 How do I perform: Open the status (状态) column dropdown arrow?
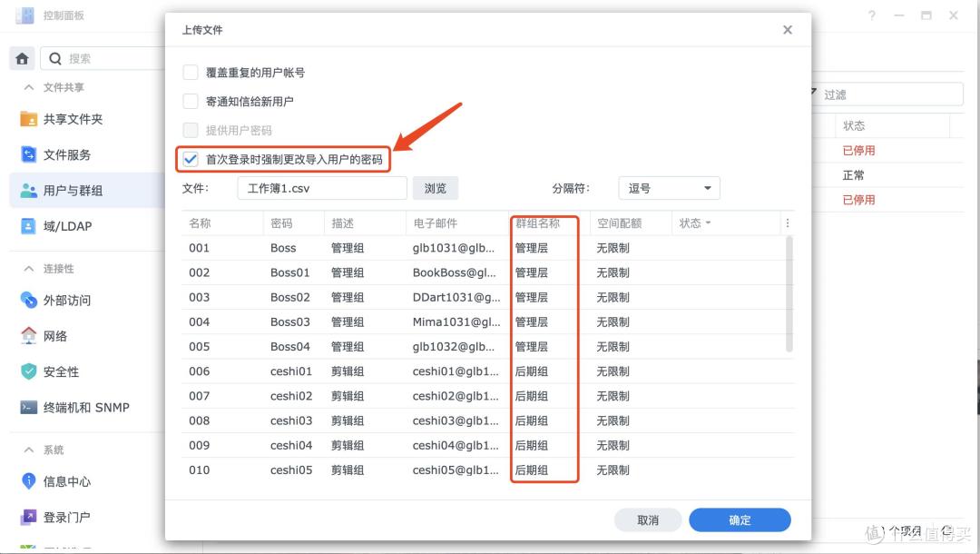[708, 223]
